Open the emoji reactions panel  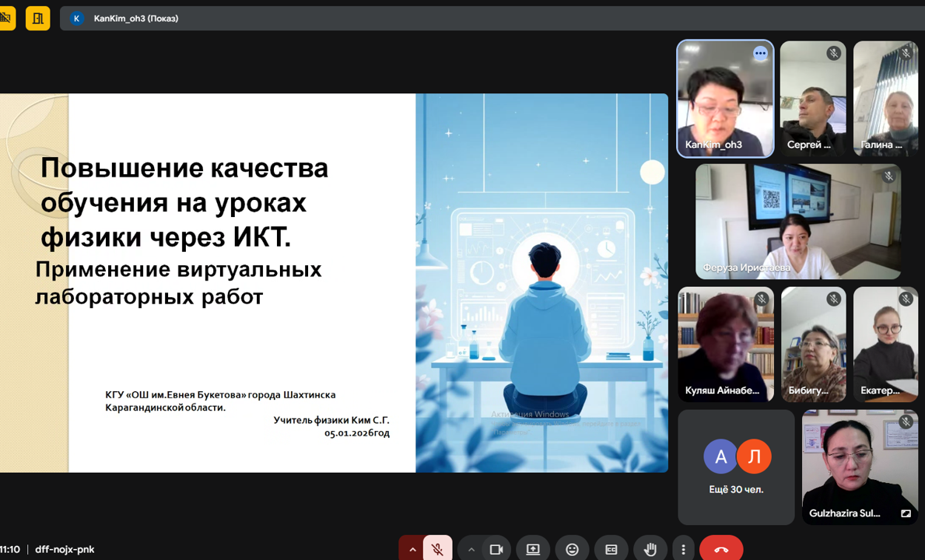click(x=573, y=548)
